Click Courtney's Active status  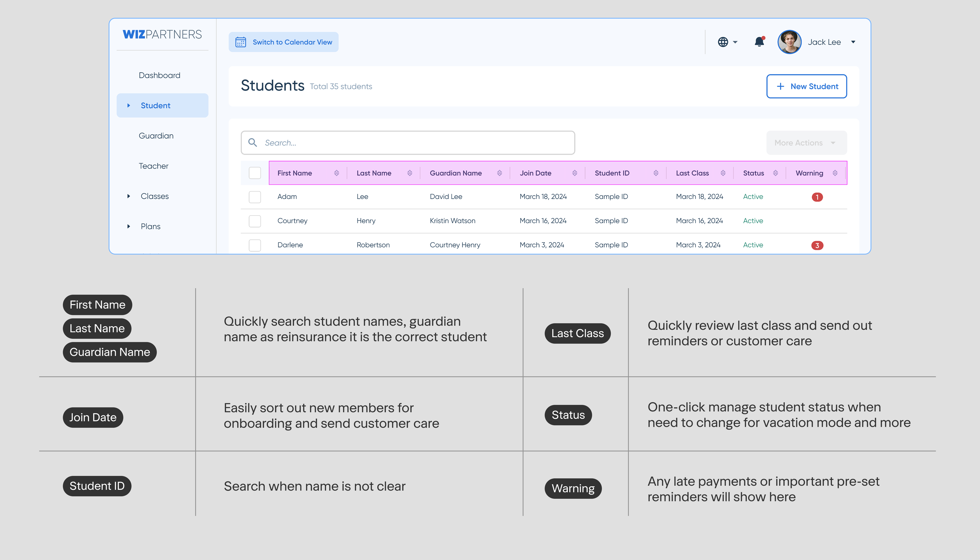tap(753, 221)
